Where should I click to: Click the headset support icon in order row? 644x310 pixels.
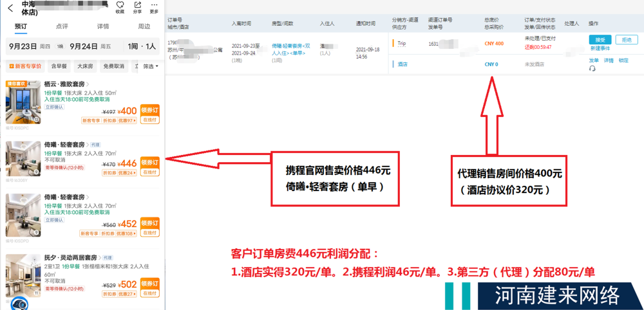[592, 68]
